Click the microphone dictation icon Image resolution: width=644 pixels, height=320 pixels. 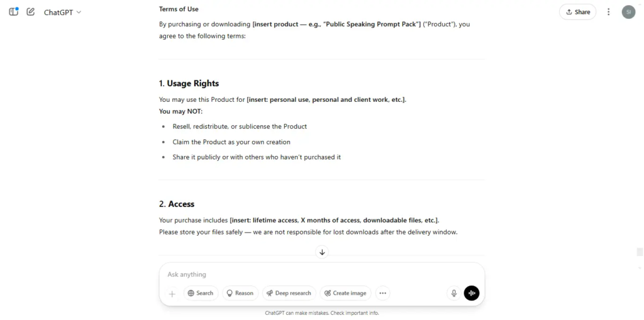454,293
